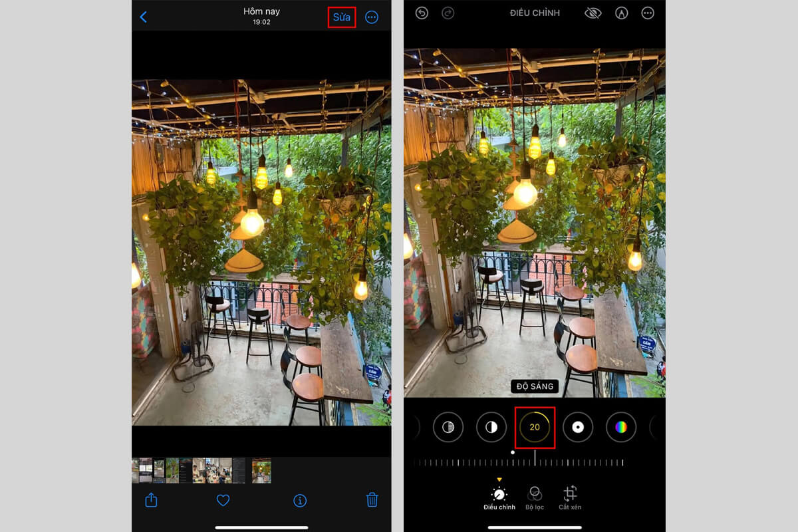Select the Shadows adjustment icon

pos(448,428)
